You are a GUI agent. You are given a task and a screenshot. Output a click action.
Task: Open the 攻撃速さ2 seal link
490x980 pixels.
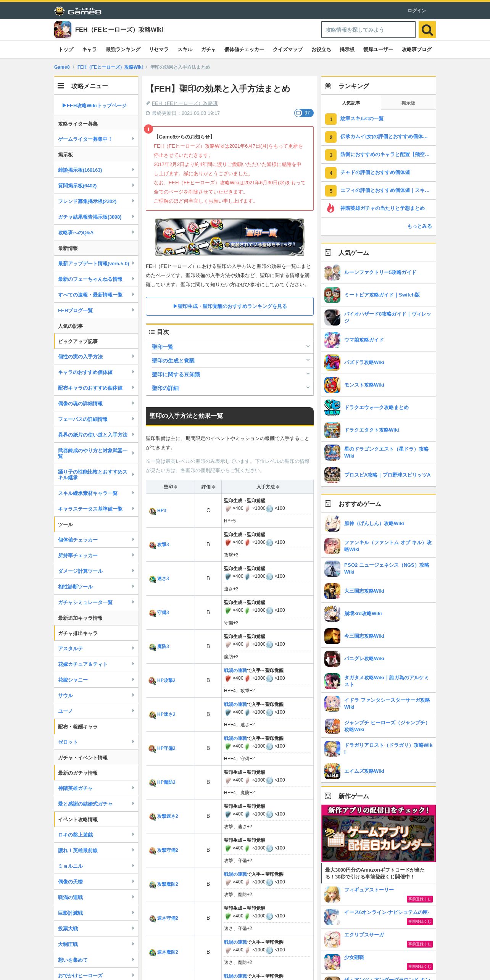pos(168,816)
